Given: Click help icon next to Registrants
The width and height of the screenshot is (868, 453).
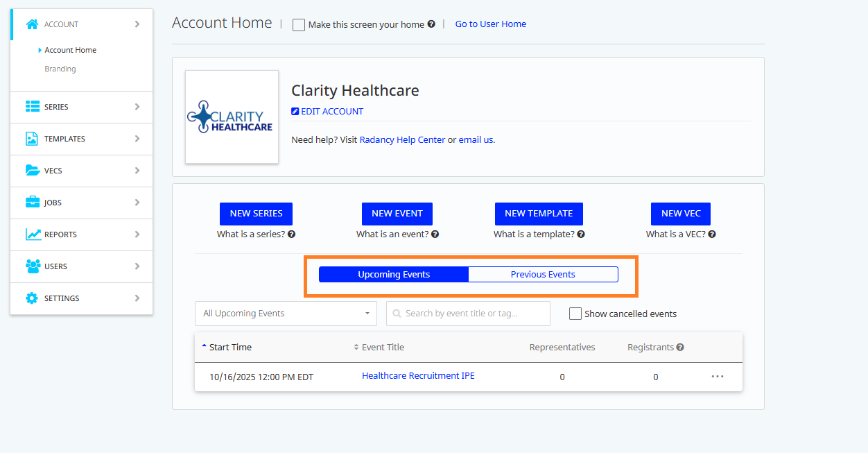Looking at the screenshot, I should tap(680, 348).
